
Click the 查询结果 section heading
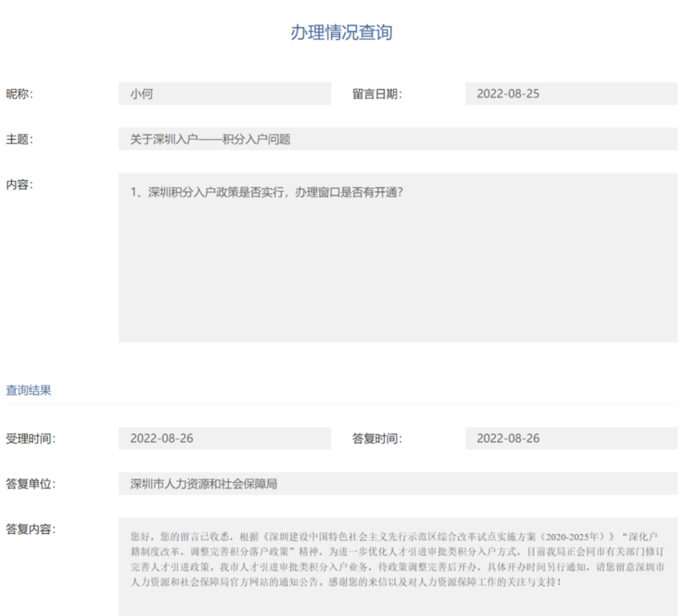click(x=29, y=390)
